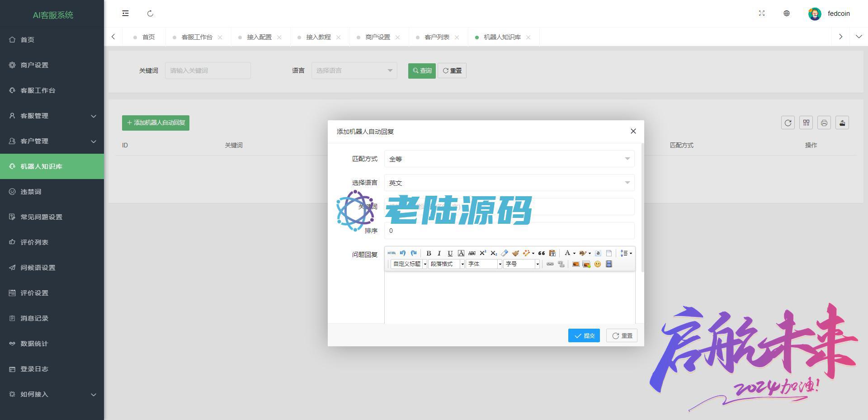Open the auto typeset dropdown arrow
This screenshot has width=868, height=420.
[x=533, y=253]
